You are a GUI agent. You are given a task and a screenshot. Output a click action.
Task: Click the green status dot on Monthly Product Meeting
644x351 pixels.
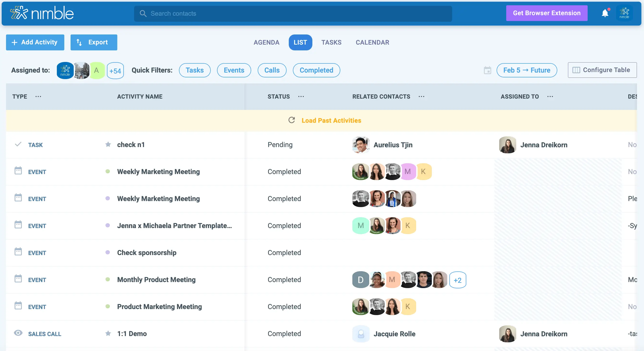coord(108,280)
